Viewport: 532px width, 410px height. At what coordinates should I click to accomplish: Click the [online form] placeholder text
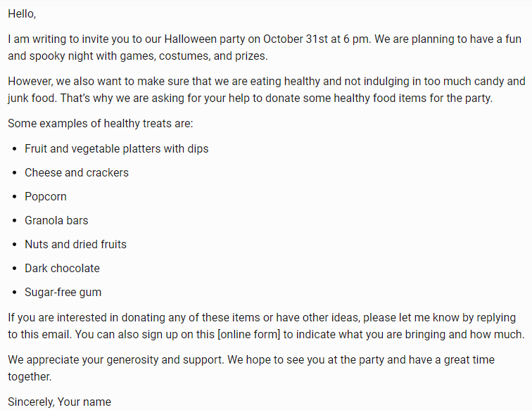point(248,334)
